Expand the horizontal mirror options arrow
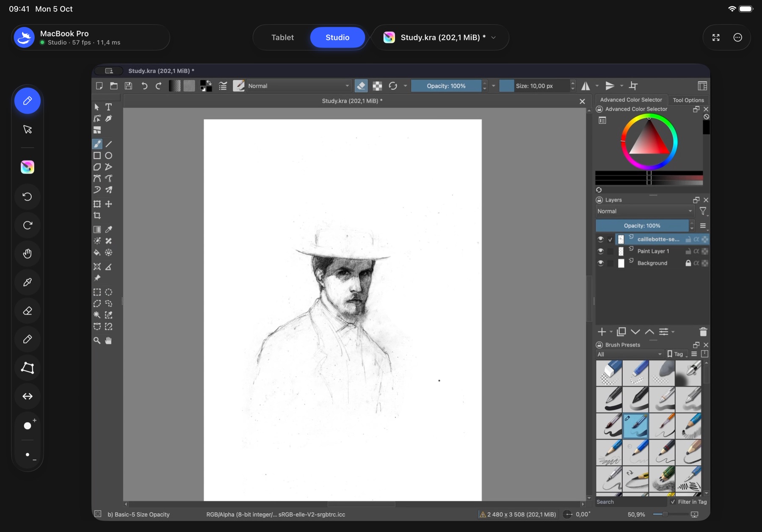This screenshot has height=532, width=762. point(597,86)
